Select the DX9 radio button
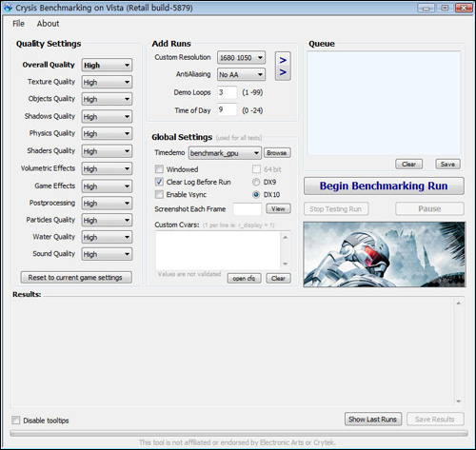This screenshot has height=450, width=476. [x=256, y=182]
